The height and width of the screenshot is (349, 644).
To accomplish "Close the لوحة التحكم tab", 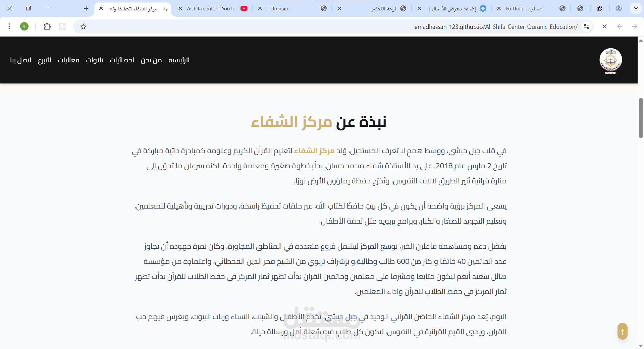I will 339,8.
